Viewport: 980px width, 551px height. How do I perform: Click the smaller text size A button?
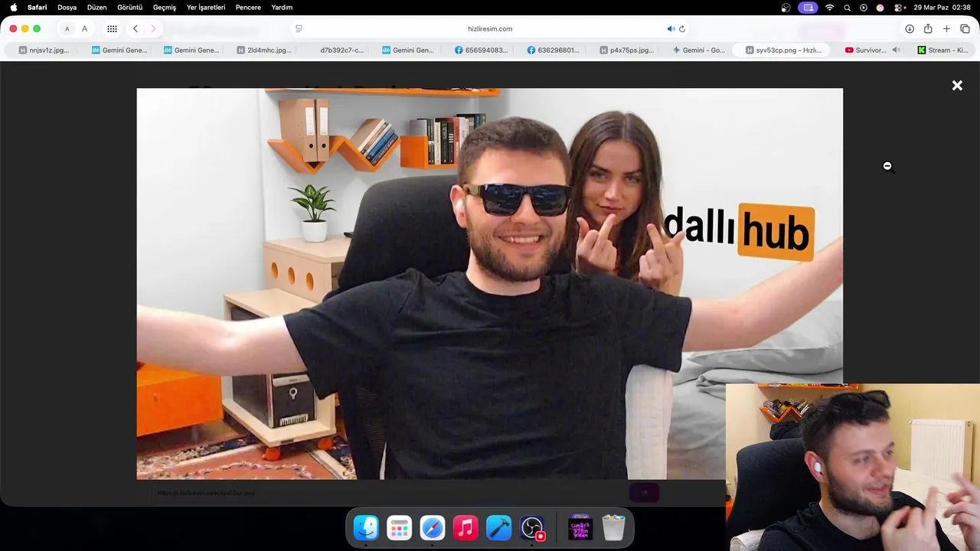67,29
